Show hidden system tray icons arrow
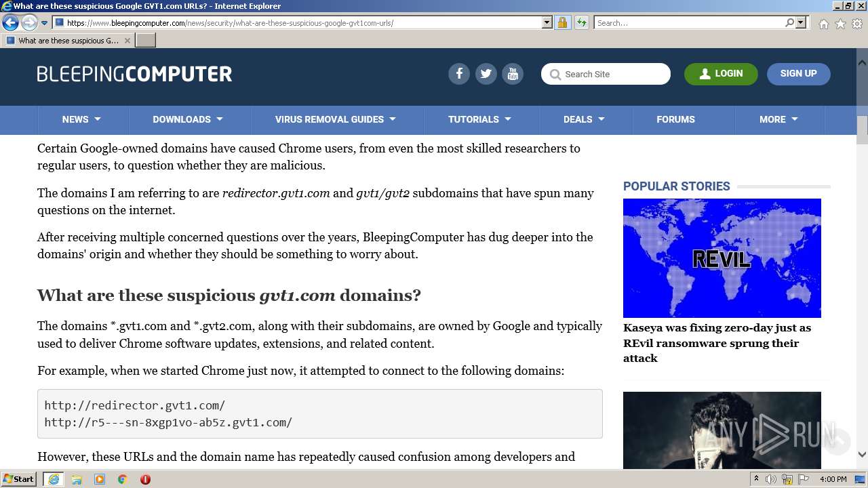The width and height of the screenshot is (868, 488). point(756,479)
